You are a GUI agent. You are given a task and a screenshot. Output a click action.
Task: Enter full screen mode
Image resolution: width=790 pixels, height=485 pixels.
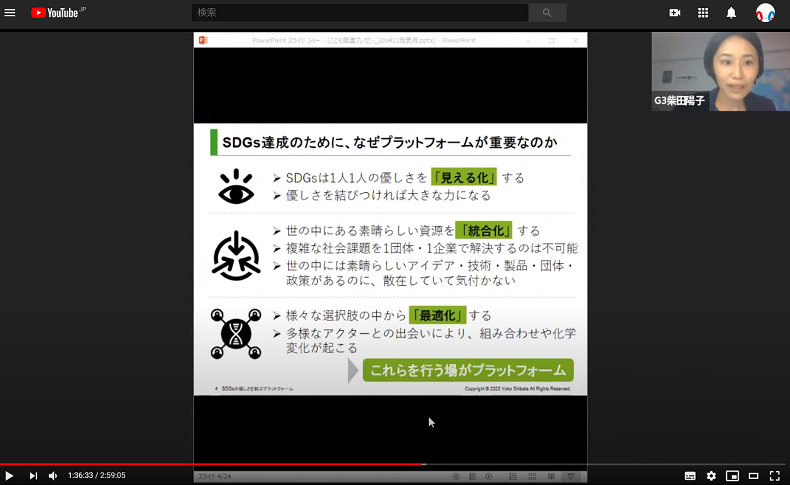click(774, 475)
